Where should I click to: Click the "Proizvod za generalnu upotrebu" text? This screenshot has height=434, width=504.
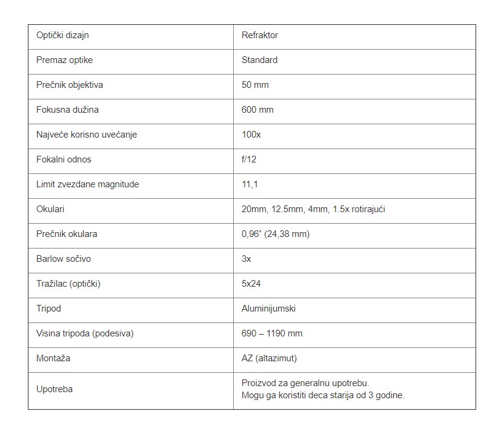click(305, 383)
